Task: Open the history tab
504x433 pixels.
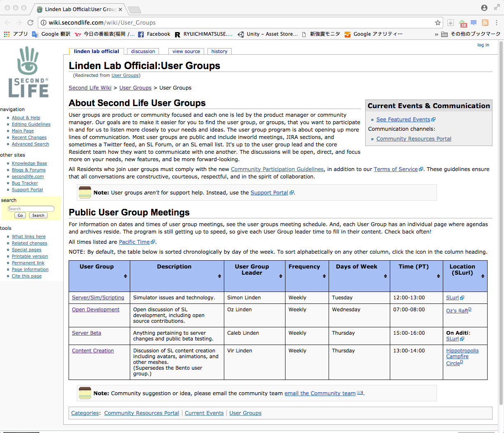Action: coord(219,51)
